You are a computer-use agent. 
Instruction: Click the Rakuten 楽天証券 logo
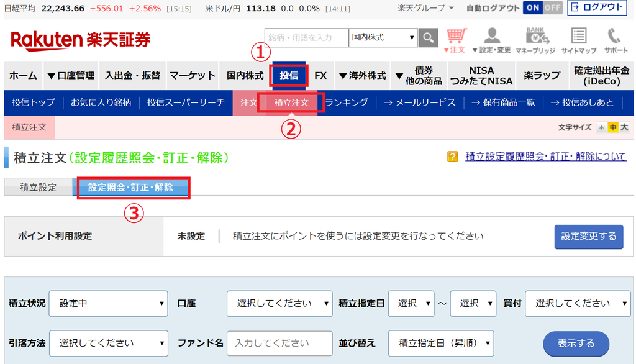pos(80,40)
